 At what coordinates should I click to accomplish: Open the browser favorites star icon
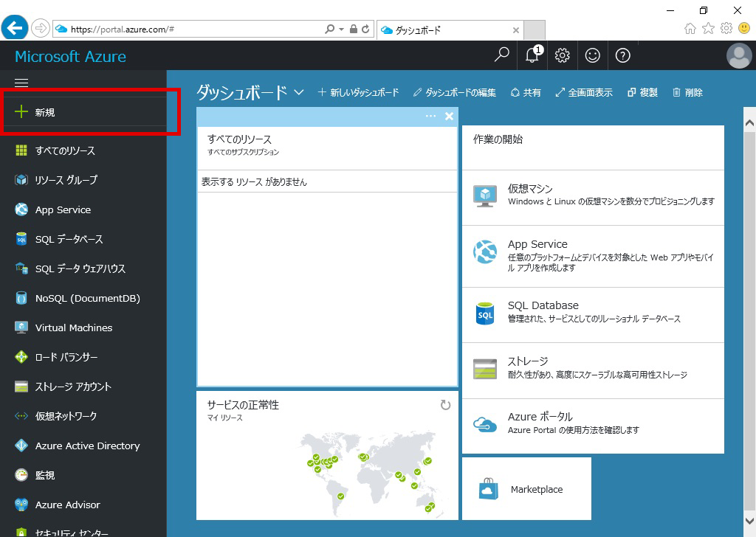coord(708,29)
